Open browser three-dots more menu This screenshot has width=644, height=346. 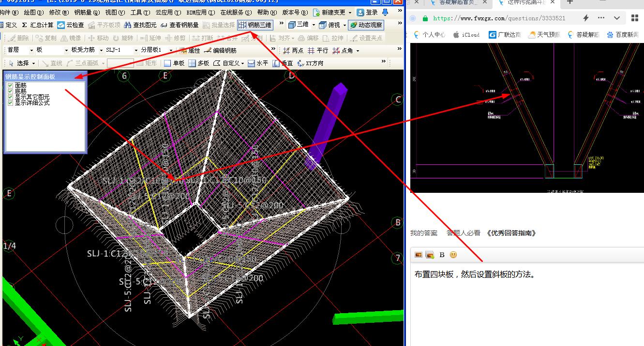601,18
